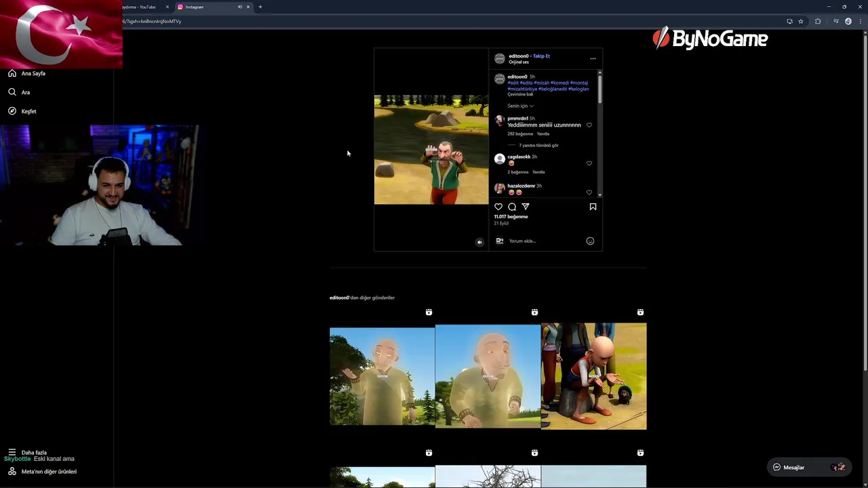Image resolution: width=868 pixels, height=488 pixels.
Task: Expand Senin için comment sort dropdown
Action: click(x=520, y=106)
